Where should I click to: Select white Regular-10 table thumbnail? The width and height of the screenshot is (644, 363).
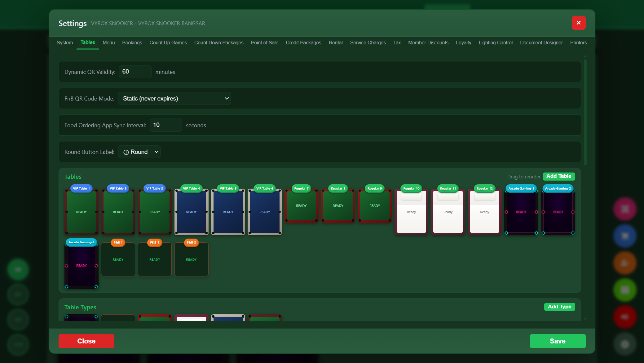[x=411, y=210]
